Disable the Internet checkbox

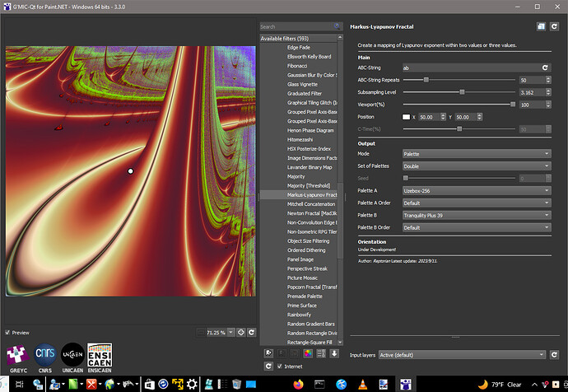tap(281, 366)
